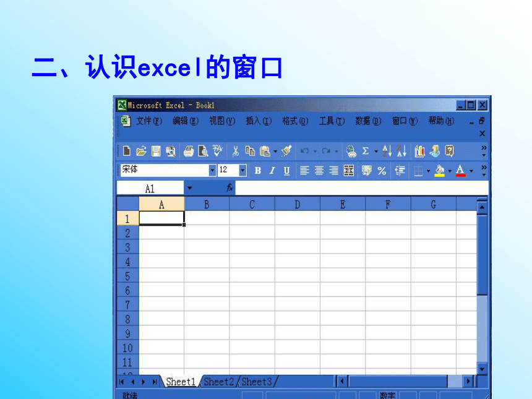Toggle Bold formatting
The height and width of the screenshot is (399, 532).
pos(258,171)
